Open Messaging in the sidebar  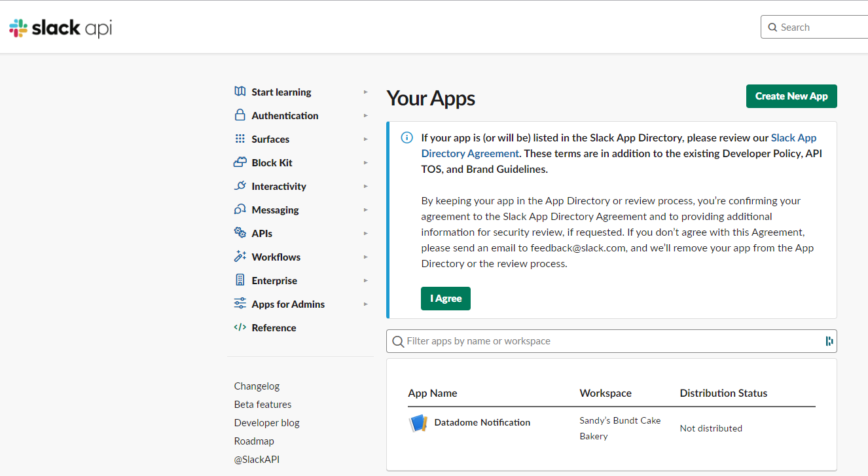click(275, 210)
